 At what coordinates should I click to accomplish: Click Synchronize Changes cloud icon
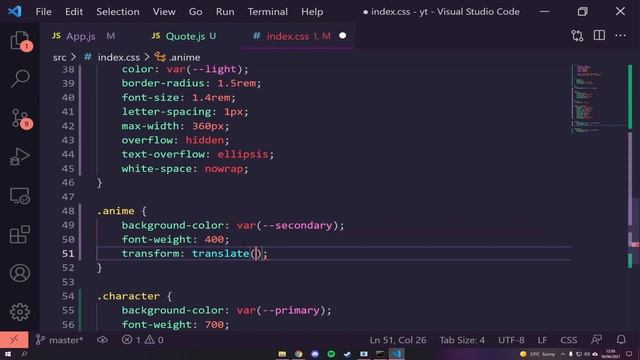102,340
